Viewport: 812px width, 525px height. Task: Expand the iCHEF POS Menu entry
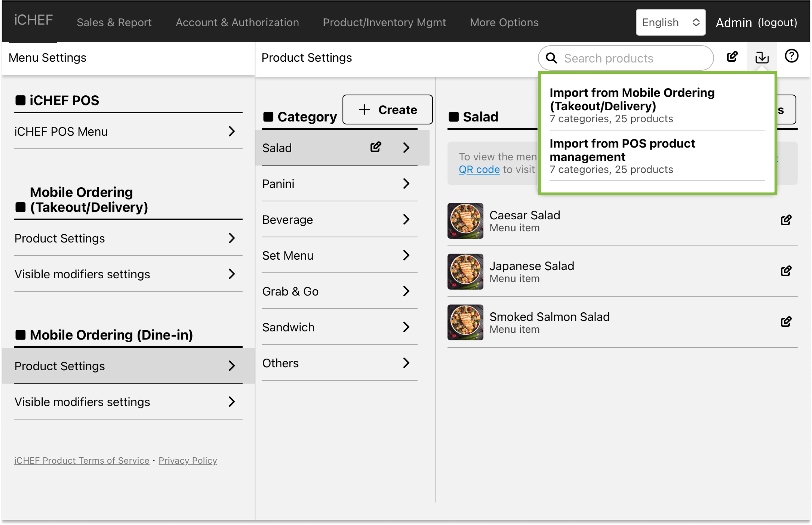[231, 132]
